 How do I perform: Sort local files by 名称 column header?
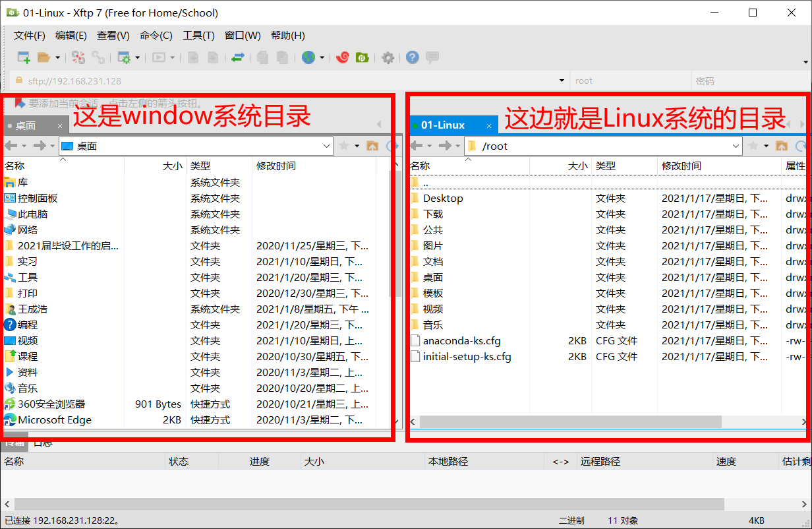(x=63, y=166)
